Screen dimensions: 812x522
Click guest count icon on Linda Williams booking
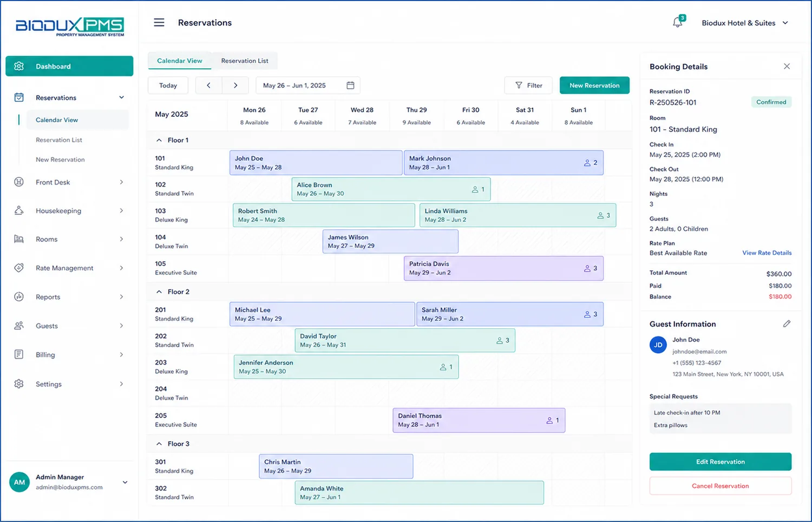[x=600, y=215]
